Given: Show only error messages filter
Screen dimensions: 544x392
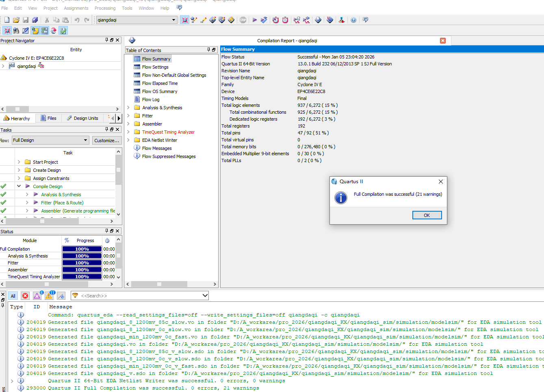Looking at the screenshot, I should coord(25,296).
